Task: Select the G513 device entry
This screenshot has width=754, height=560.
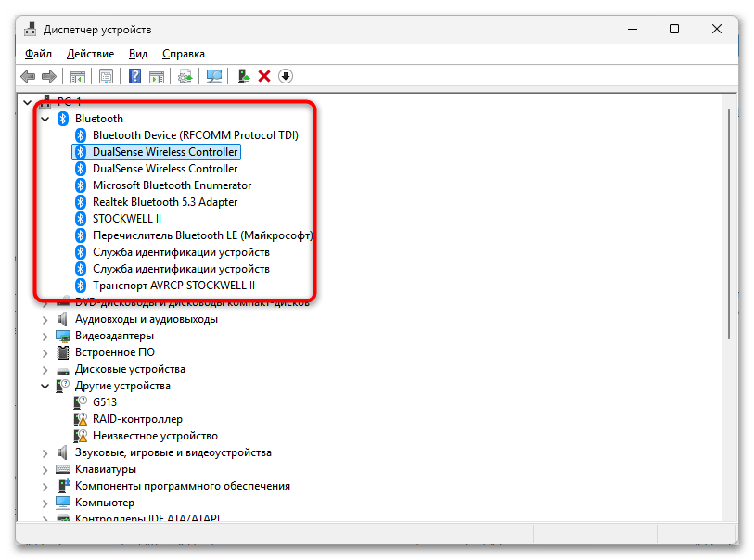Action: pos(105,402)
